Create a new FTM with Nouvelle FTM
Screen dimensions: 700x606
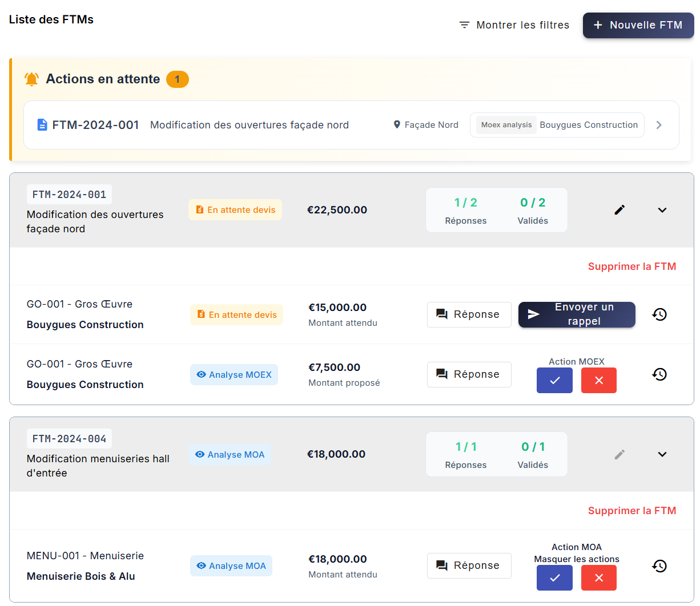coord(638,25)
